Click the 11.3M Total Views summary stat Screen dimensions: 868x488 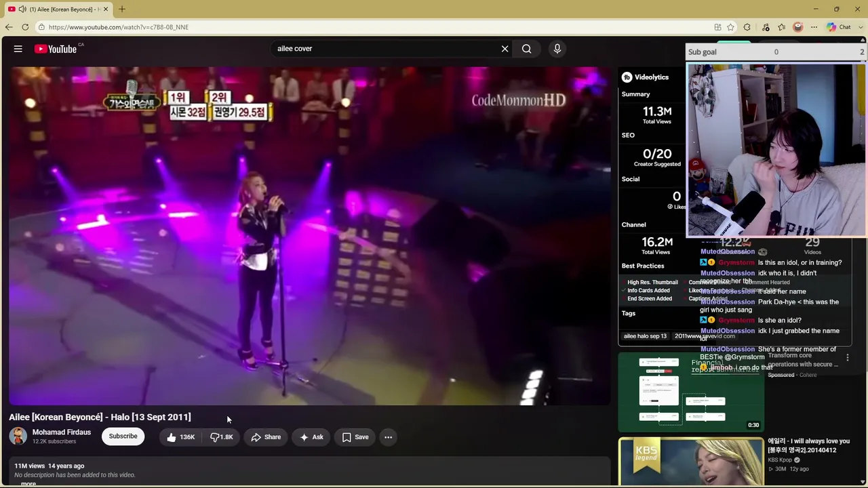[656, 115]
